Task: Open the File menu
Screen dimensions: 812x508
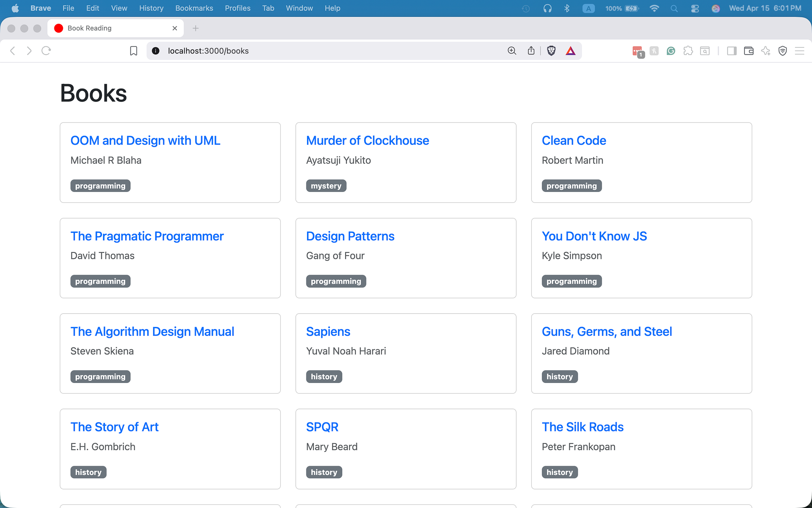Action: (x=68, y=8)
